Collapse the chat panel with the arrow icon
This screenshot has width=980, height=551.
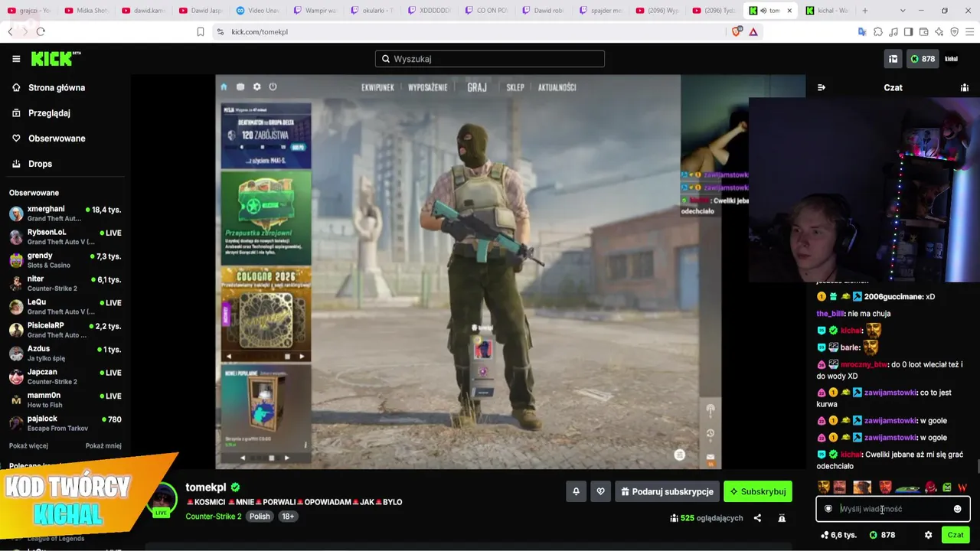point(822,87)
